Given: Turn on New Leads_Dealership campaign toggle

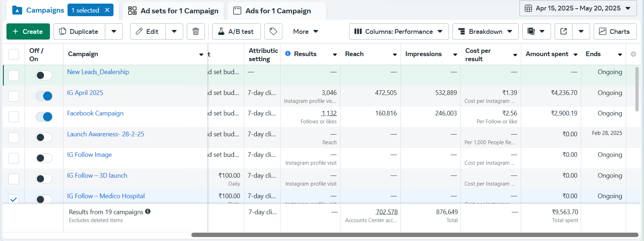Looking at the screenshot, I should click(44, 75).
